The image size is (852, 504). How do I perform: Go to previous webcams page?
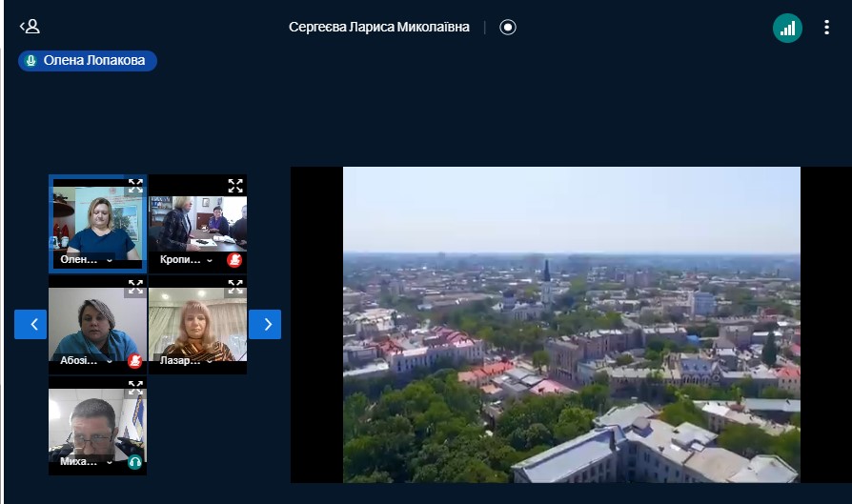click(30, 325)
